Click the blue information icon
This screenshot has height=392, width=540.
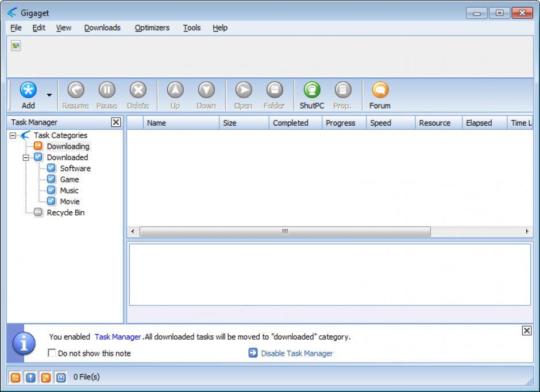(24, 343)
